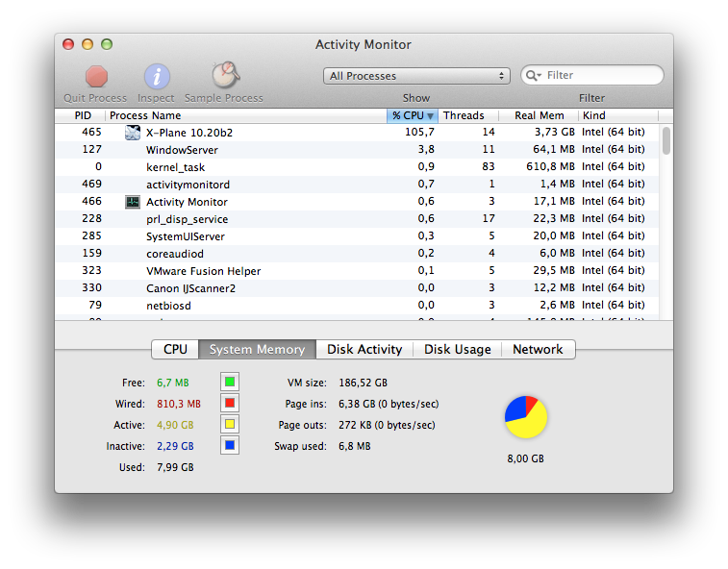Click the Wired 810,3 MB value
Image resolution: width=728 pixels, height=569 pixels.
tap(179, 404)
